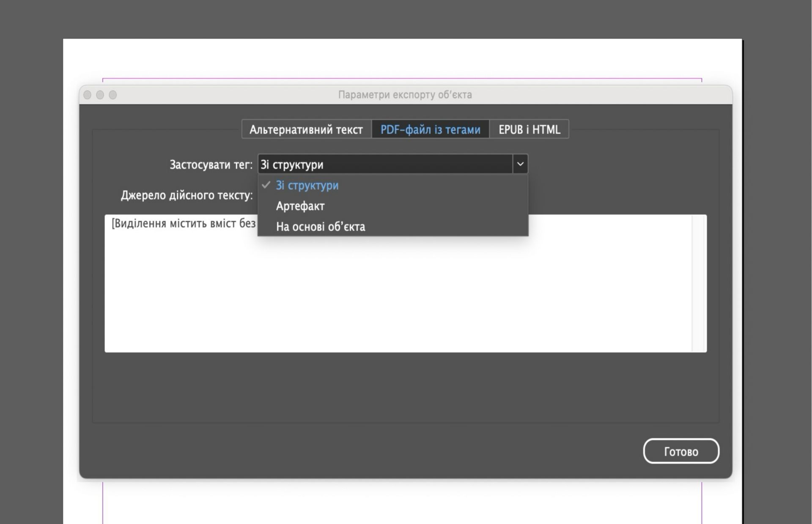Viewport: 812px width, 524px height.
Task: Click the dialog's gray zoom button
Action: click(113, 95)
